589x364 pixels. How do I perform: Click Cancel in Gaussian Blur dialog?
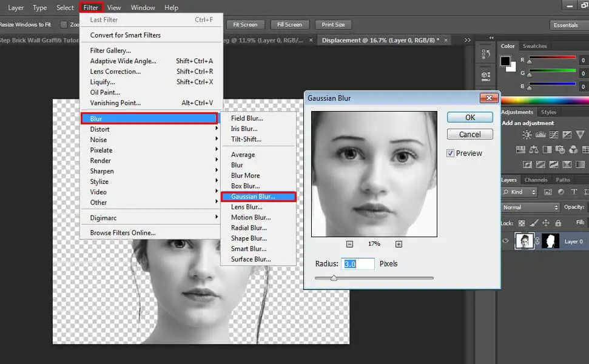point(470,135)
